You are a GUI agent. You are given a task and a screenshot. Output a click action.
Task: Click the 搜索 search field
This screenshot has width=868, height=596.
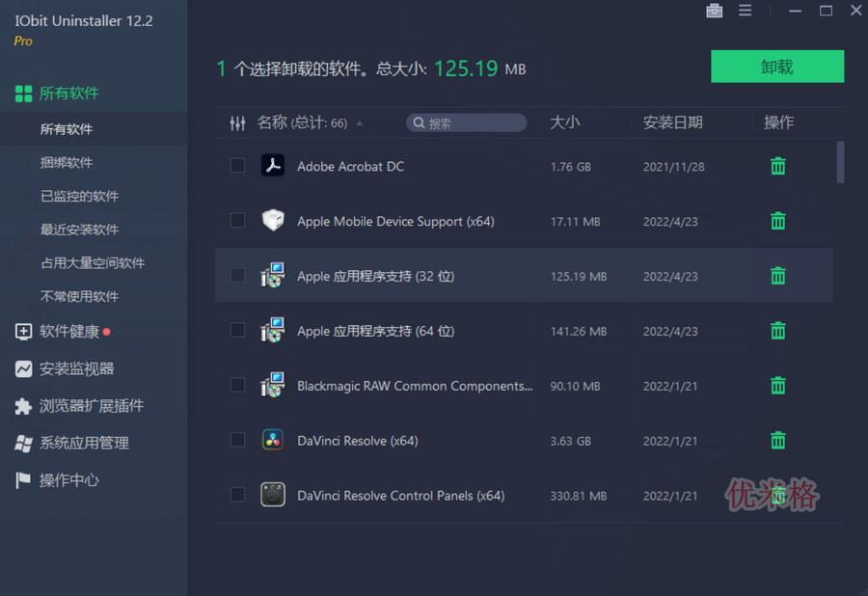click(x=467, y=123)
